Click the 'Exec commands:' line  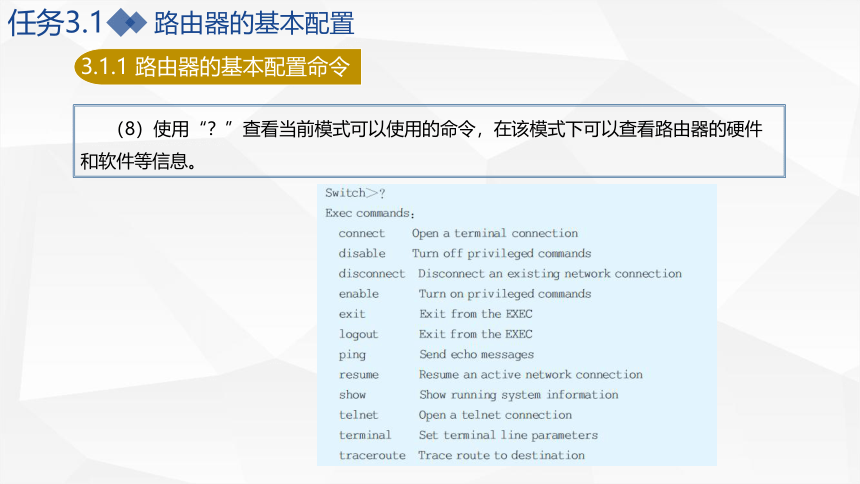click(370, 213)
